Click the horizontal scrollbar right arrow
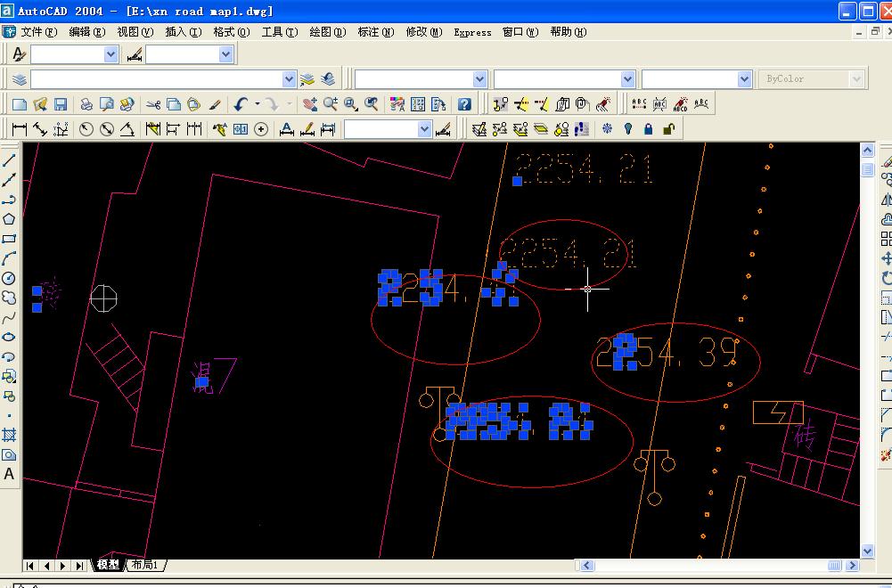892x588 pixels. [852, 565]
